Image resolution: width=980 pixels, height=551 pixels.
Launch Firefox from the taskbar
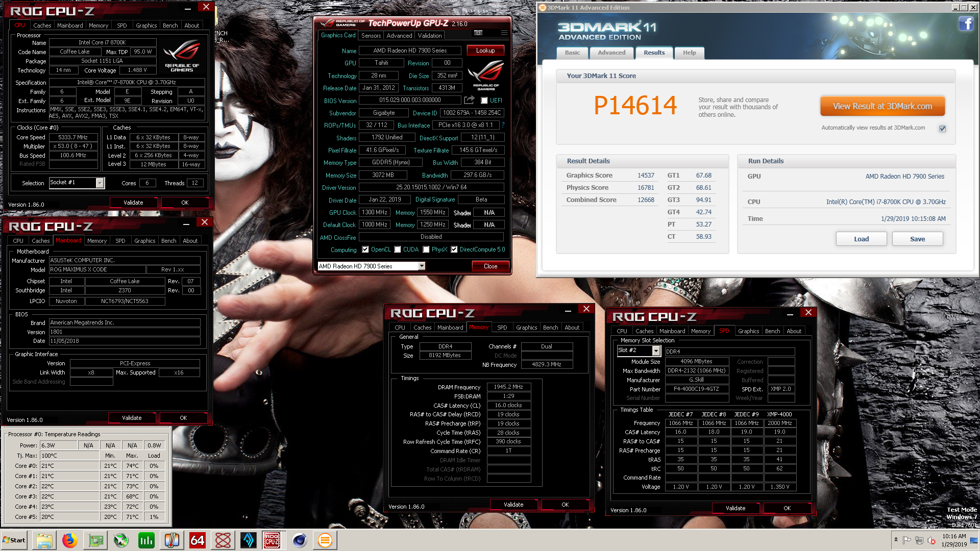click(70, 540)
